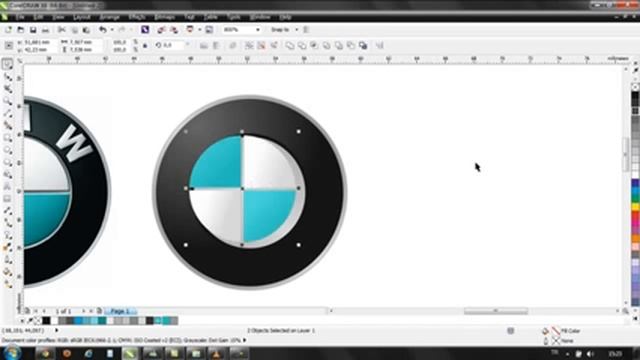
Task: Expand the document color profiles arrow
Action: coord(244,340)
